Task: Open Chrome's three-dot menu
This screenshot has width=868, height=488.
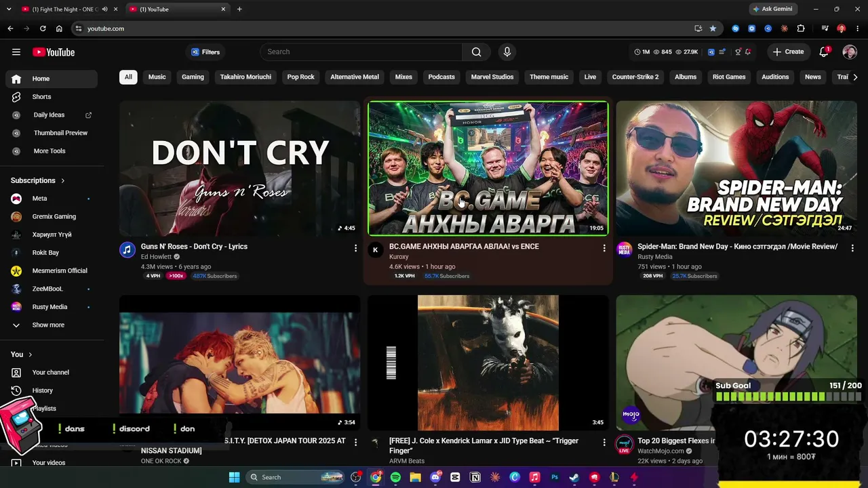Action: 857,28
